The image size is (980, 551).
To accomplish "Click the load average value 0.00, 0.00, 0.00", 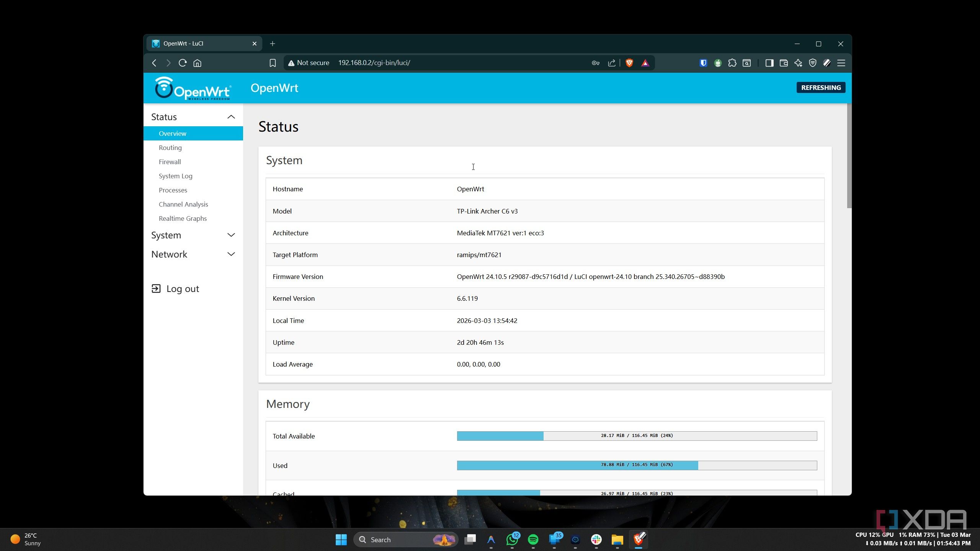I will (478, 364).
